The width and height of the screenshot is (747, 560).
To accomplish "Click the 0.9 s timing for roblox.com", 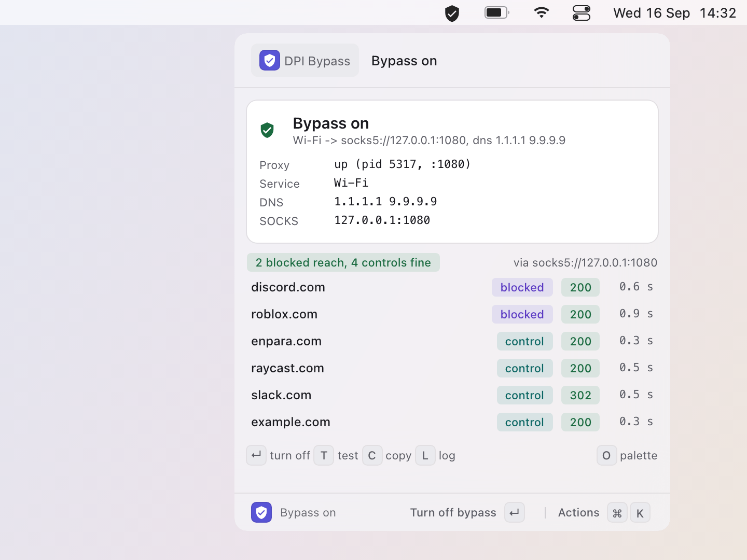I will pyautogui.click(x=636, y=314).
